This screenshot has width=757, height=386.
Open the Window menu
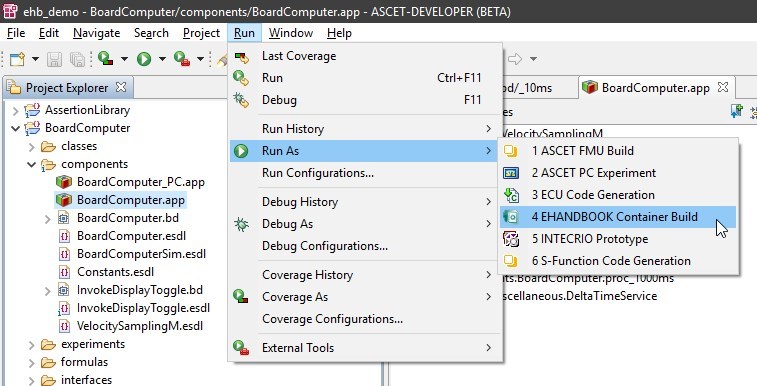pos(291,33)
